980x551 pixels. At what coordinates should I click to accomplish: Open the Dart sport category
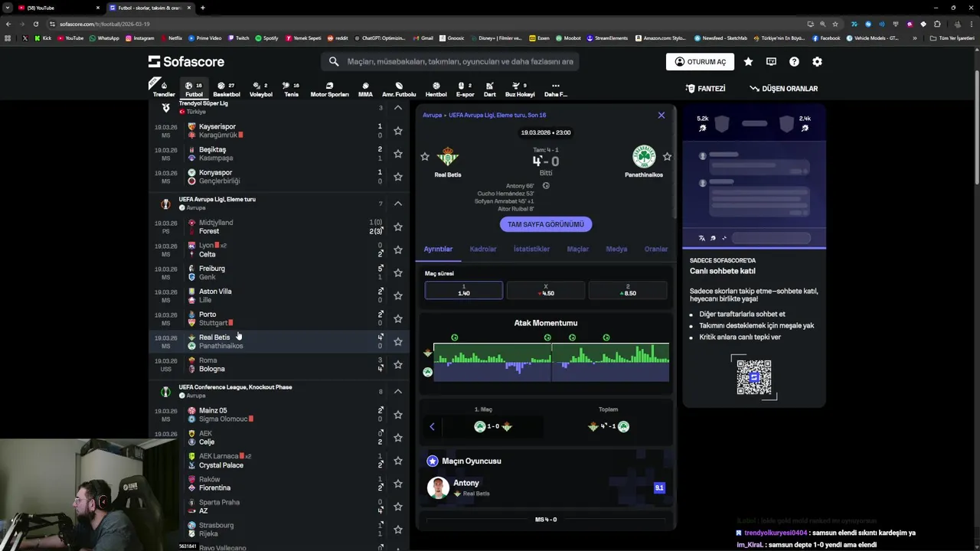coord(490,90)
